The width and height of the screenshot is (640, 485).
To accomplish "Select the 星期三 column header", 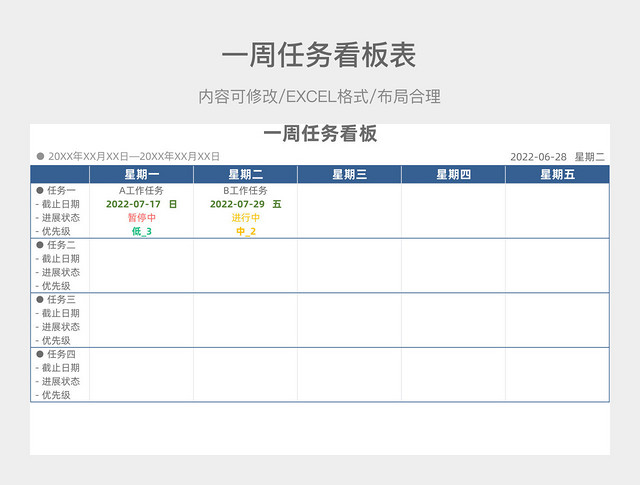I will coord(349,175).
